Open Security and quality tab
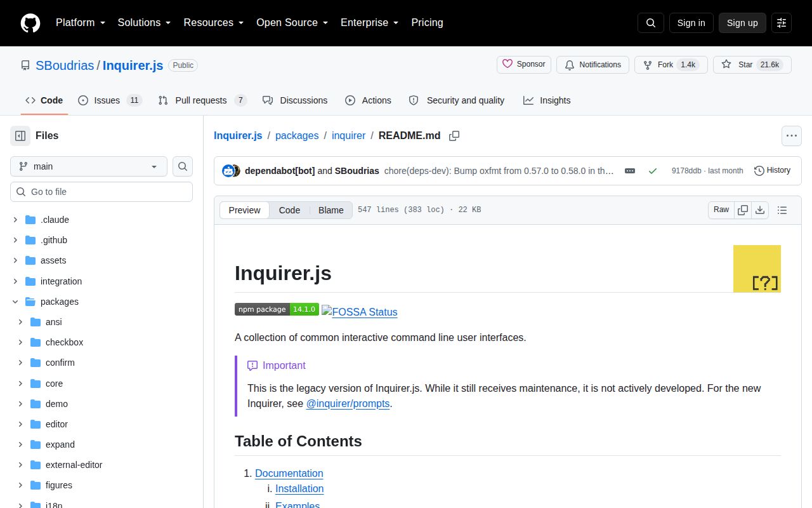This screenshot has height=508, width=812. pos(457,100)
